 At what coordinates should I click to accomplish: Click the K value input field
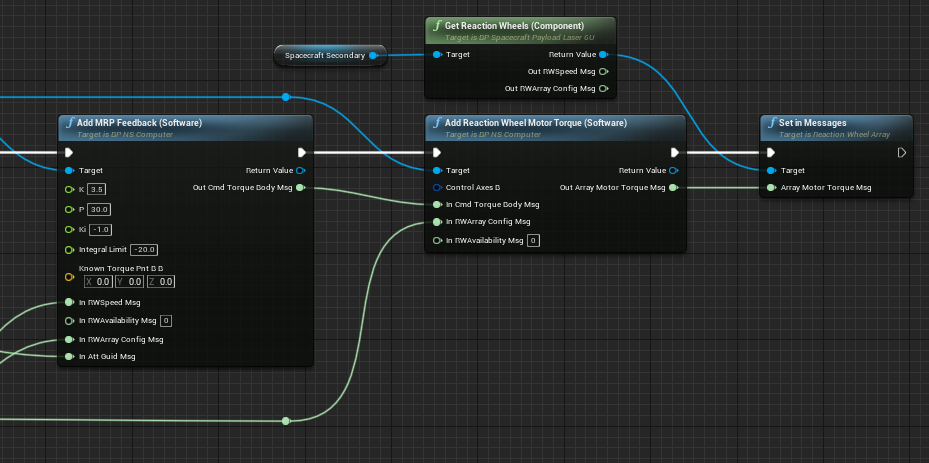(x=97, y=189)
